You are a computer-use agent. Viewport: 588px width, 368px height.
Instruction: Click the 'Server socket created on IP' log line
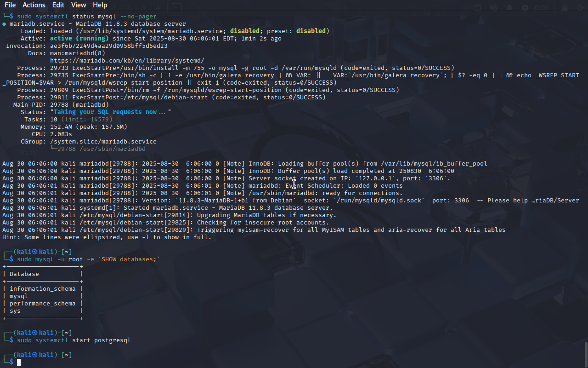pyautogui.click(x=226, y=178)
